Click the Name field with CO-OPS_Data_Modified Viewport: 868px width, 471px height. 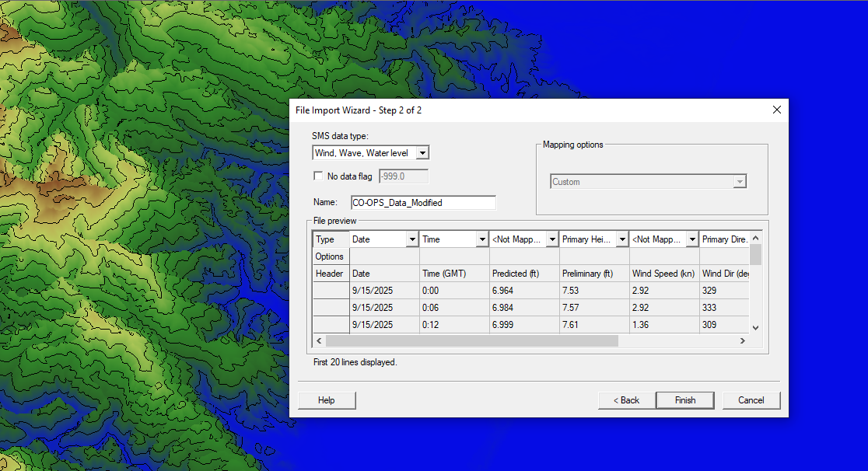tap(423, 203)
